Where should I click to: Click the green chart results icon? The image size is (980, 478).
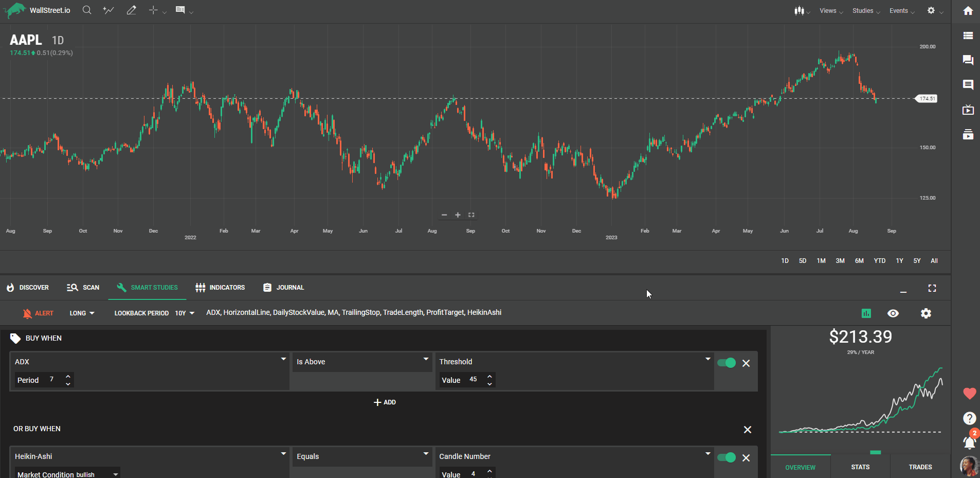[866, 313]
